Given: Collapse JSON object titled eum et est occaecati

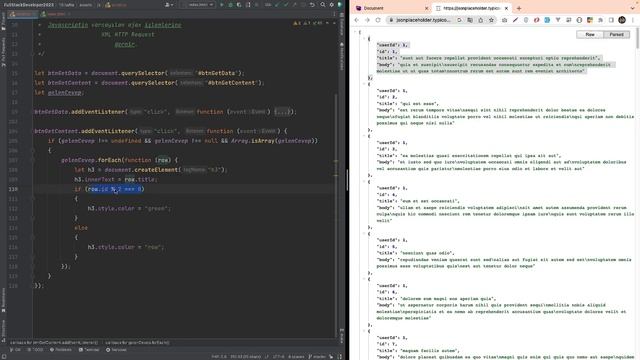Looking at the screenshot, I should point(364,182).
